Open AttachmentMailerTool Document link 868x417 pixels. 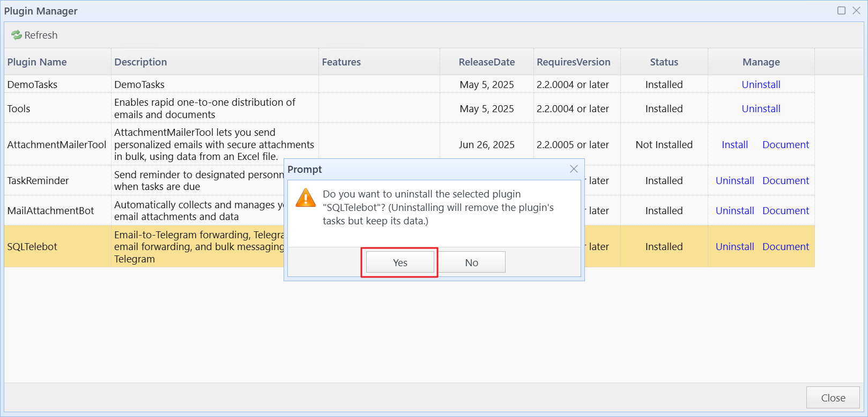785,145
